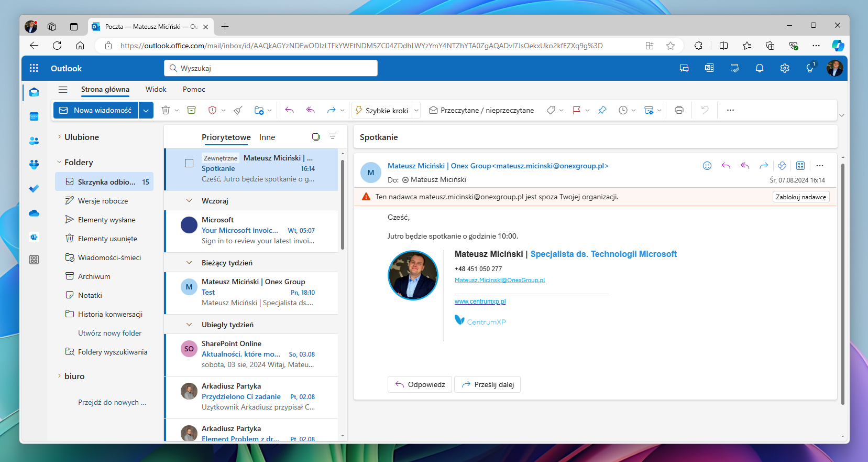The image size is (868, 462).
Task: Click the Prześlij dalej button
Action: point(488,384)
